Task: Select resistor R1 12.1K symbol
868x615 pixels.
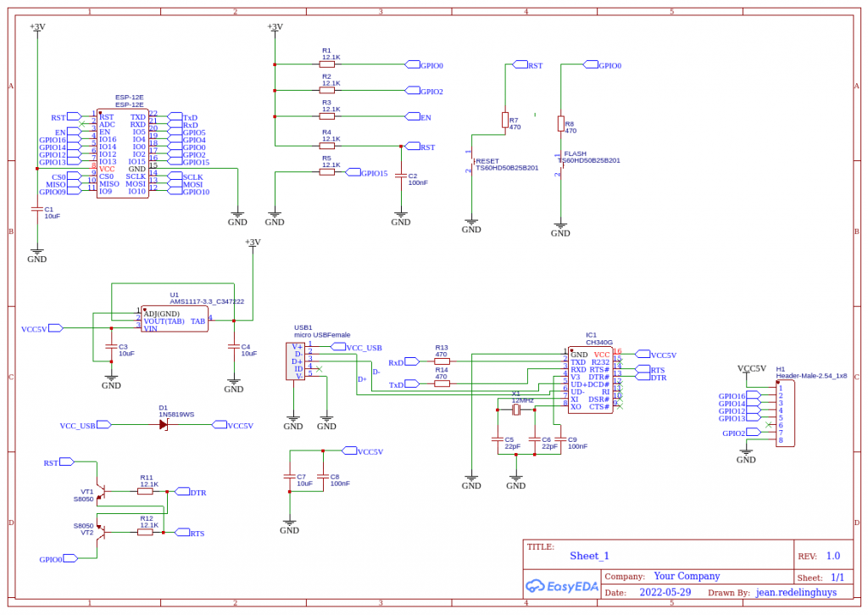Action: click(x=327, y=64)
